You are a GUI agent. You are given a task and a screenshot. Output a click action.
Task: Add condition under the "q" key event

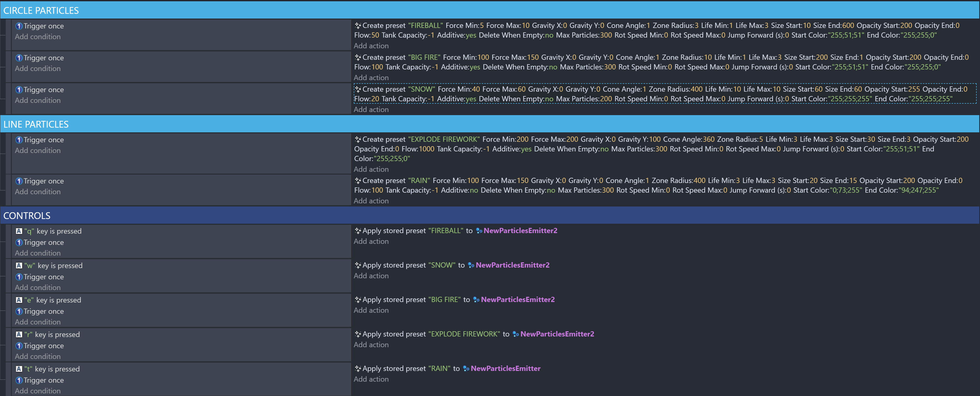click(38, 253)
